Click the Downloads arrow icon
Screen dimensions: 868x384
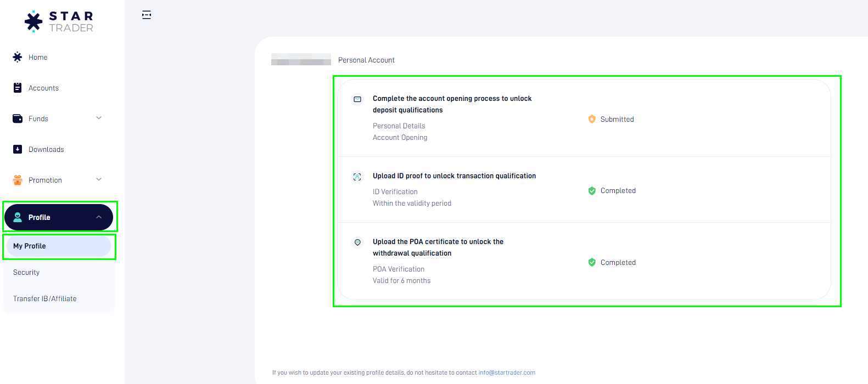pyautogui.click(x=18, y=149)
